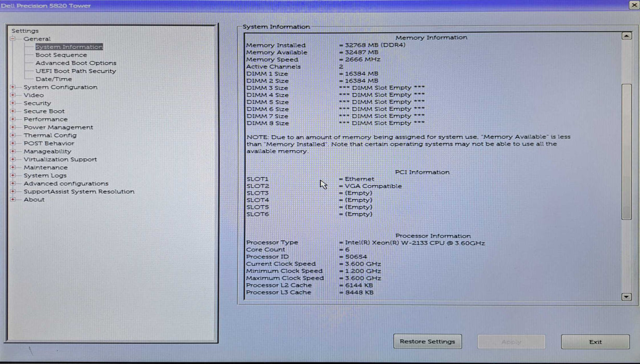
Task: Expand the System Configuration section
Action: point(12,87)
